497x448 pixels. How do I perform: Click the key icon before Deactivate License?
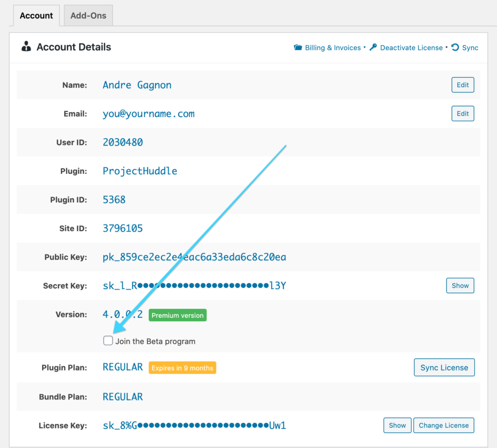click(373, 48)
